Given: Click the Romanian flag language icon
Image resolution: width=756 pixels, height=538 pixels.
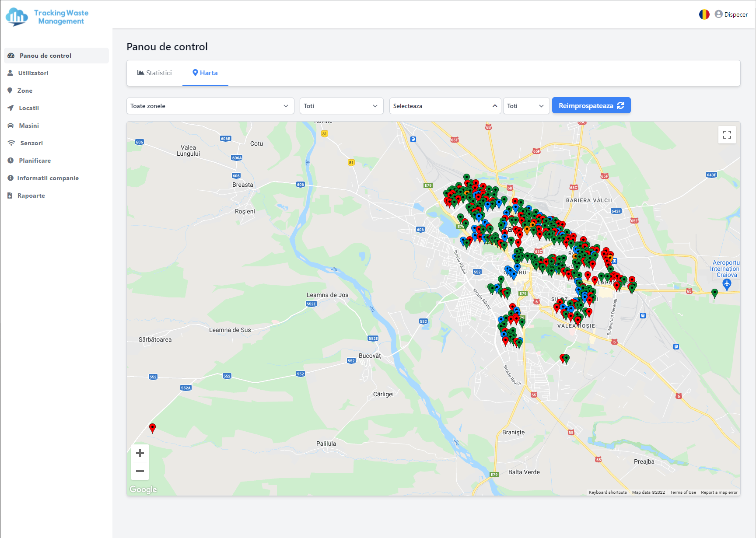Looking at the screenshot, I should pos(704,14).
